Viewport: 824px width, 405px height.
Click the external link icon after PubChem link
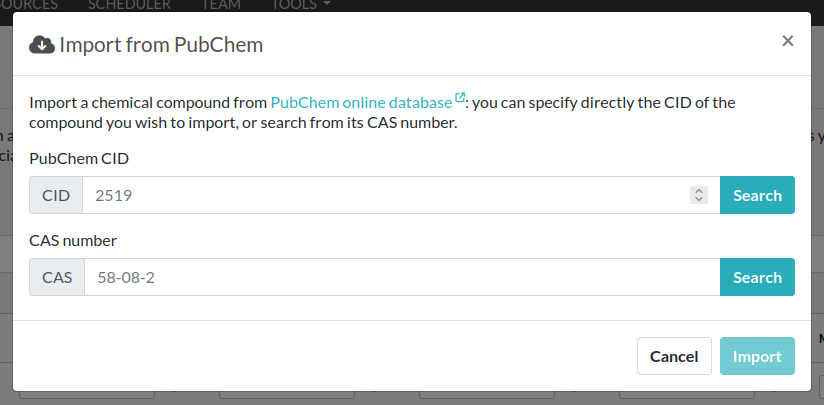point(460,98)
